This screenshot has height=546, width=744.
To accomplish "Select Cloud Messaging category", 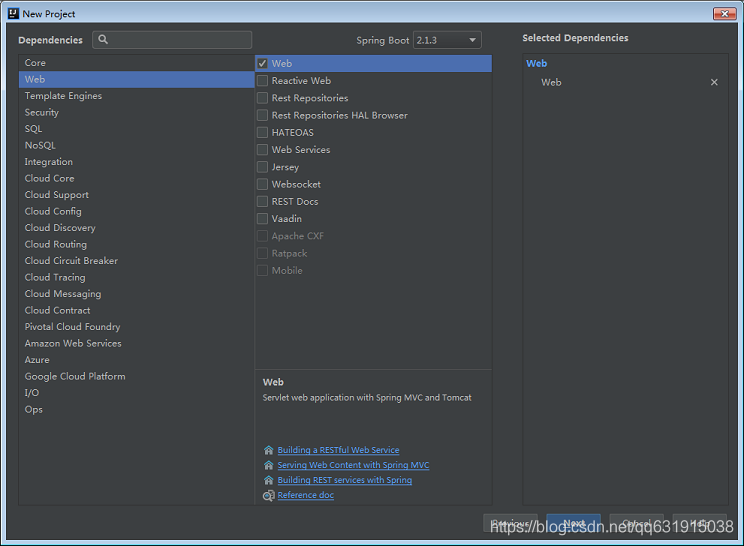I will 136,294.
